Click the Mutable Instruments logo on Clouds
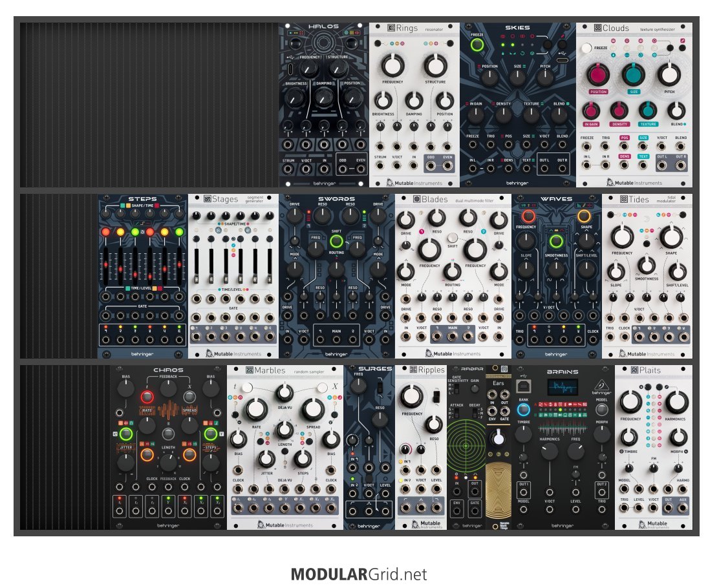719x588 pixels. 634,182
